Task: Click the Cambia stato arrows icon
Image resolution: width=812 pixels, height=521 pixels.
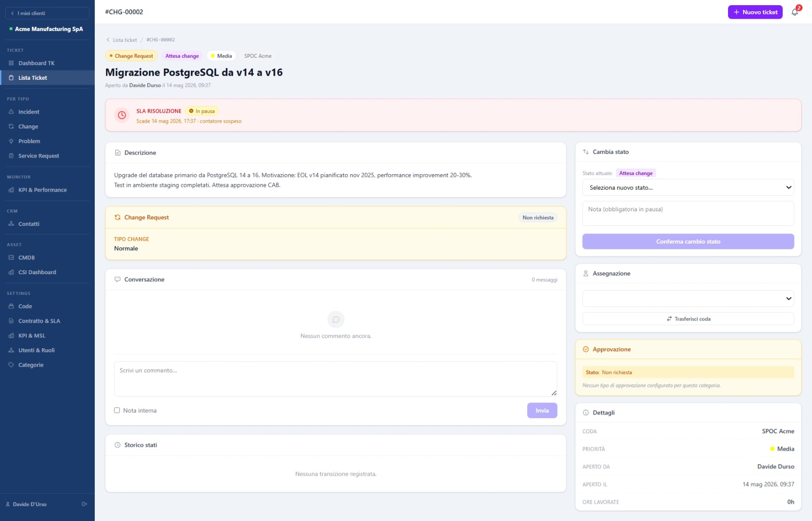Action: tap(585, 152)
